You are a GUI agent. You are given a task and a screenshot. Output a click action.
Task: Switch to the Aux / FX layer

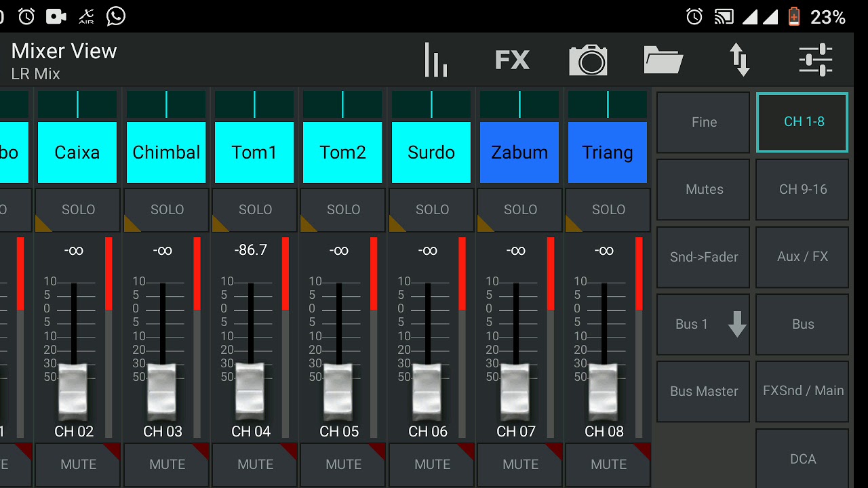[x=803, y=257]
